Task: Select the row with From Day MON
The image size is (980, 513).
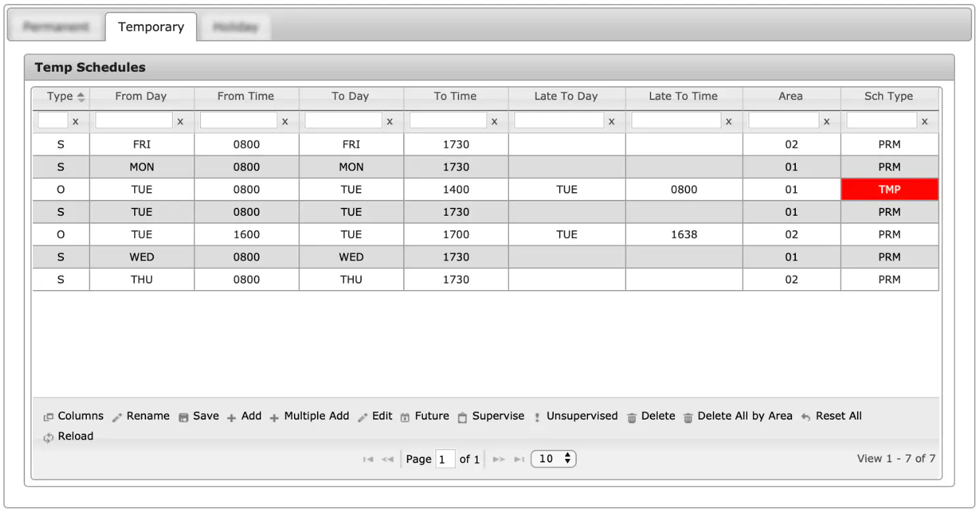Action: tap(485, 167)
